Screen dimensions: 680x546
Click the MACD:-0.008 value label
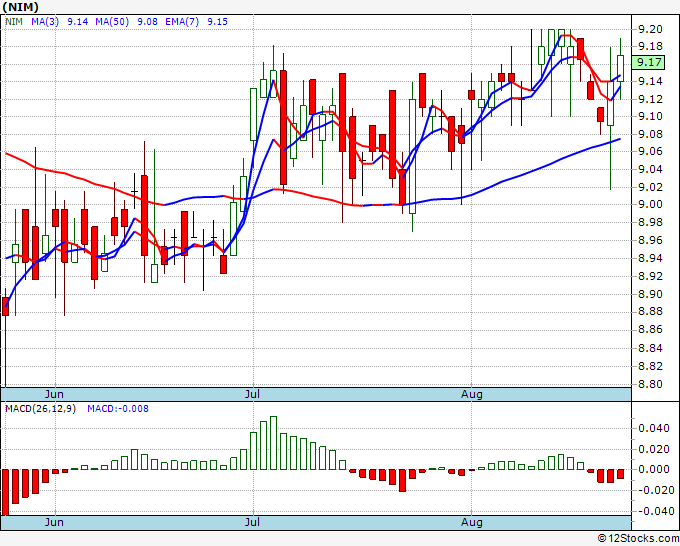(118, 409)
